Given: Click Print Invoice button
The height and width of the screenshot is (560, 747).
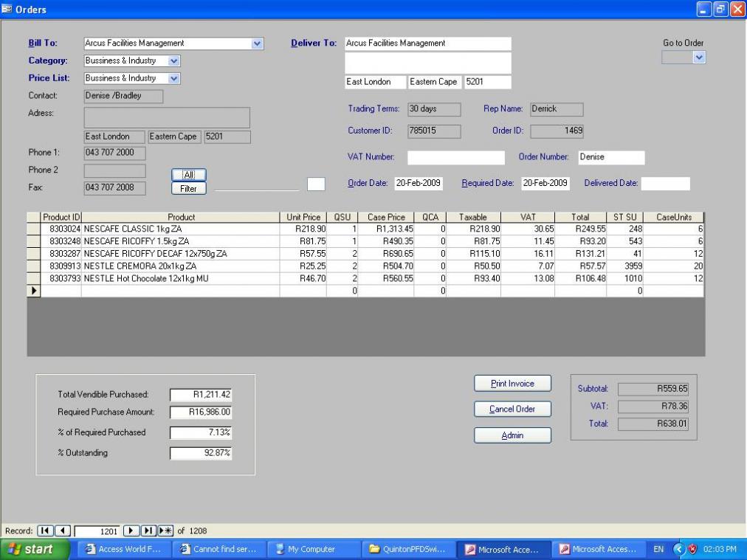Looking at the screenshot, I should coord(512,384).
